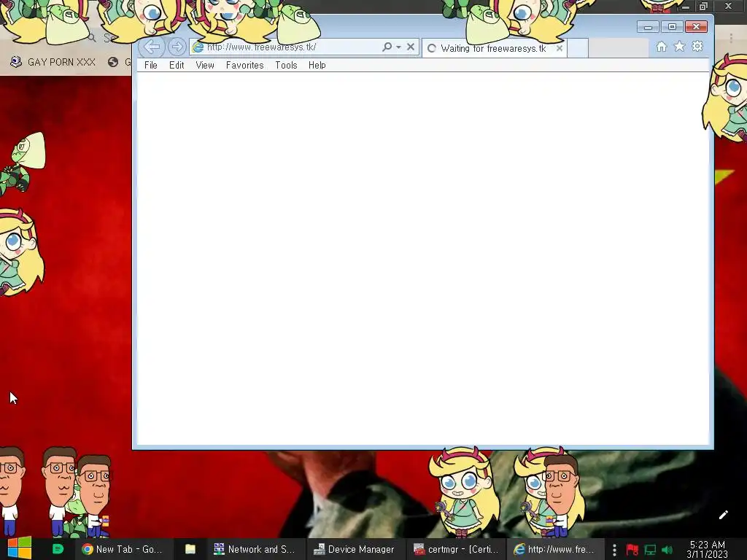
Task: Click the Internet Explorer forward arrow
Action: click(177, 47)
